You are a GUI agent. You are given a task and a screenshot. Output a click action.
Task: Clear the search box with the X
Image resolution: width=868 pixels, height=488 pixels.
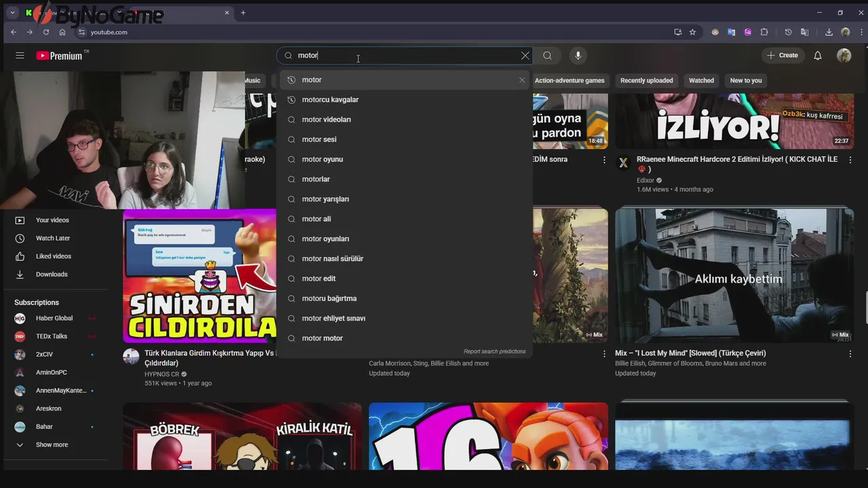tap(525, 56)
